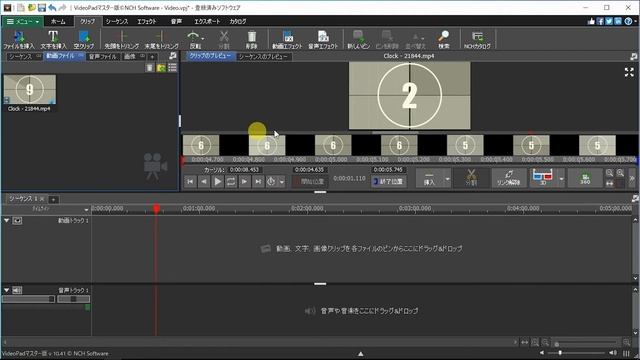Toggle the loop playback button
The width and height of the screenshot is (640, 360).
tap(231, 182)
